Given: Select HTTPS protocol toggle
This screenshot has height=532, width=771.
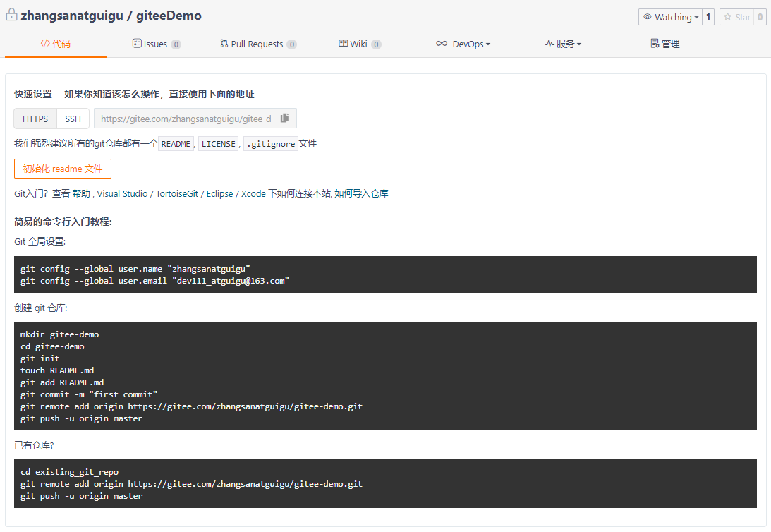Looking at the screenshot, I should [x=35, y=119].
